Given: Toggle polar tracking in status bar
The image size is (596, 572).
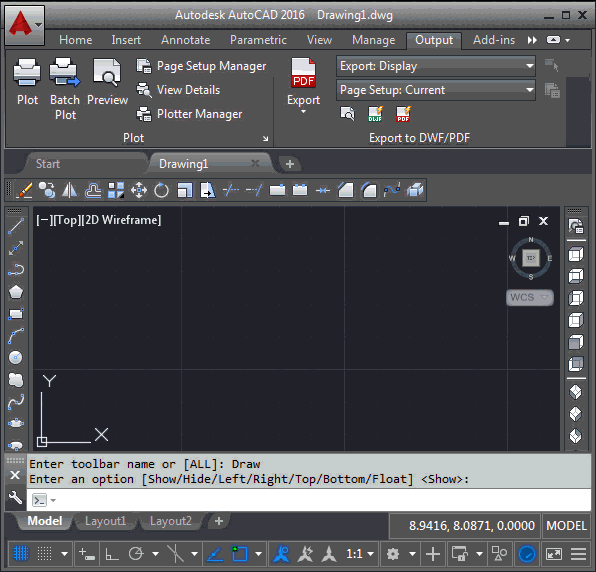Looking at the screenshot, I should click(136, 553).
